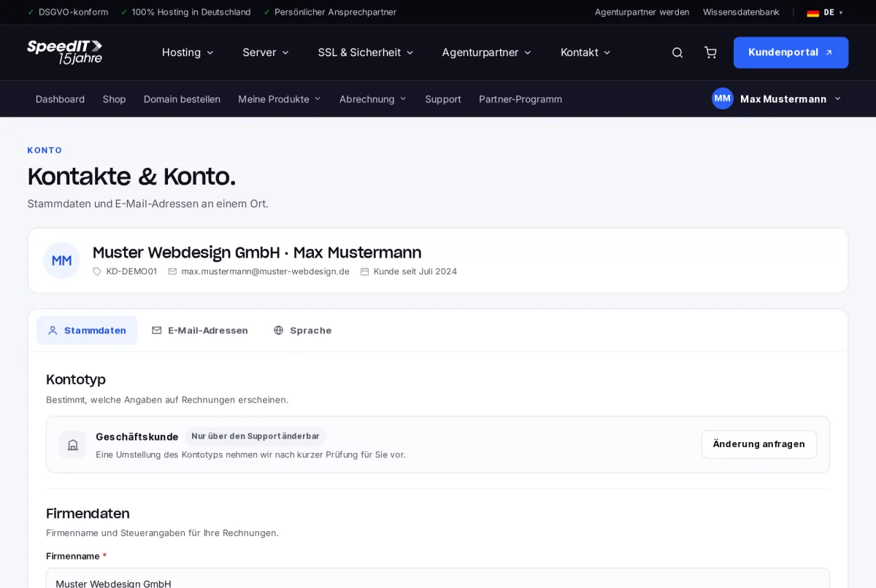Click the 'DSGVO-konform' text
Image resolution: width=876 pixels, height=588 pixels.
pos(73,12)
